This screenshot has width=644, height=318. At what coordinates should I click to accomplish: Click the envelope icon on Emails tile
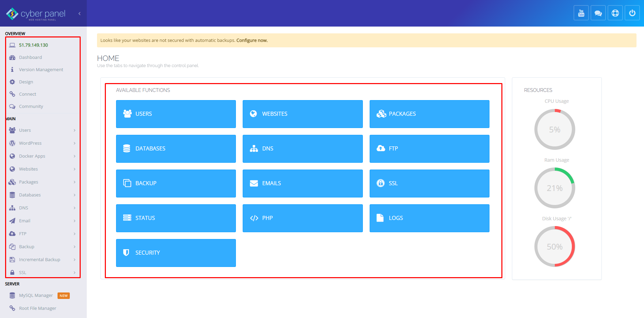(x=254, y=183)
